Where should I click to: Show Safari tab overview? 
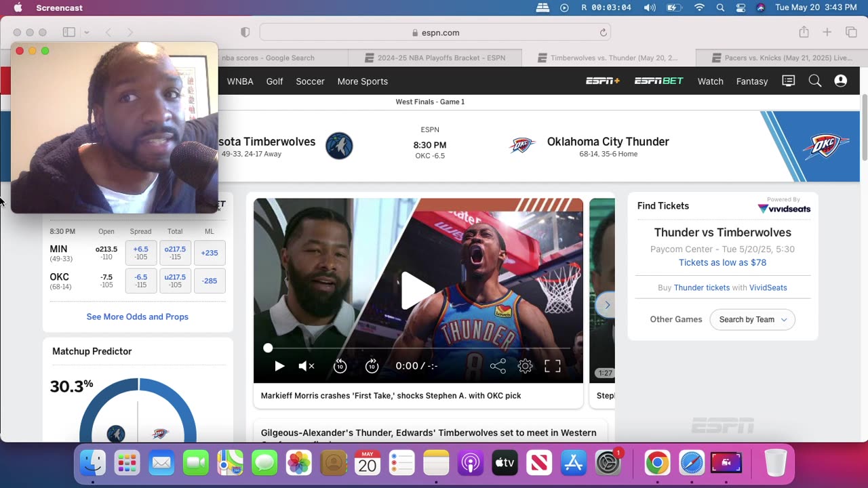click(x=851, y=33)
